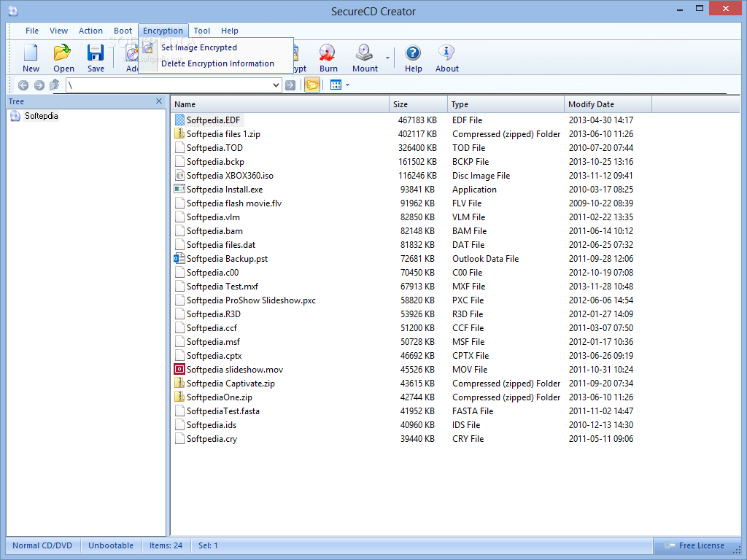This screenshot has height=560, width=747.
Task: Click the Softpedia files 1.zip icon
Action: 179,134
